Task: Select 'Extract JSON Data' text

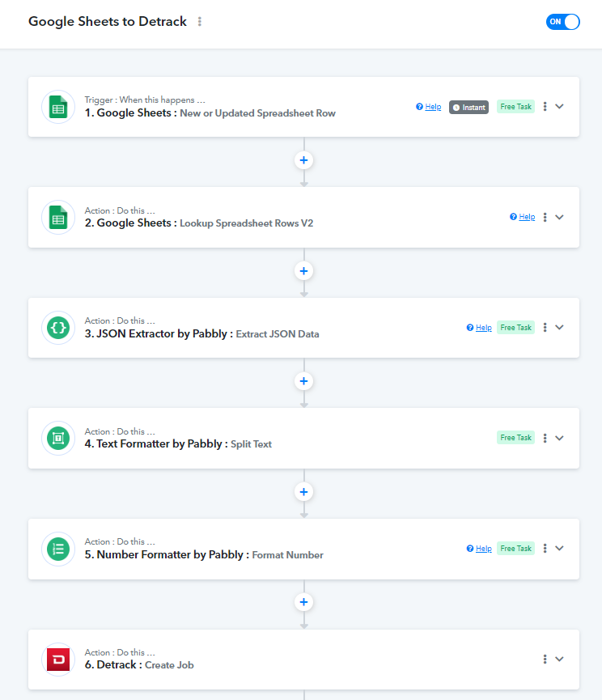Action: (278, 334)
